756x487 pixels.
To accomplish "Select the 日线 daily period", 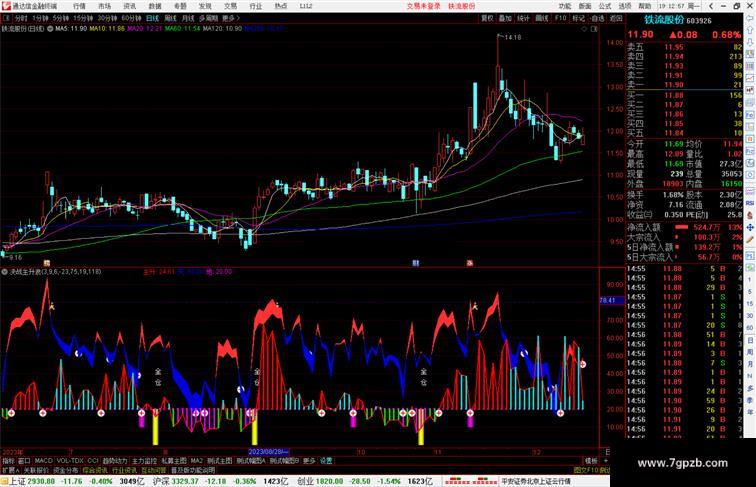I will 152,18.
